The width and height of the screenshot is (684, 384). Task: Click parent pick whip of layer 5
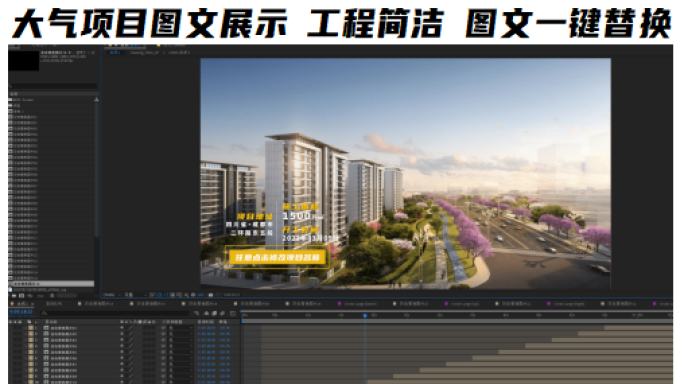click(x=163, y=352)
